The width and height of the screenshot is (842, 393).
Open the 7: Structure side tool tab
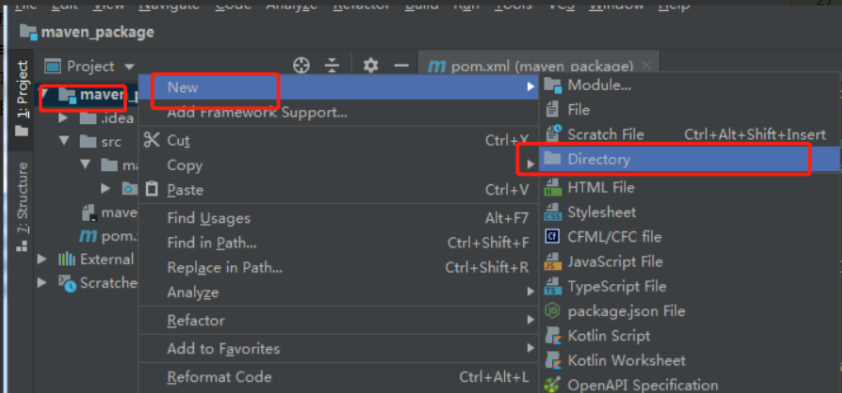22,207
